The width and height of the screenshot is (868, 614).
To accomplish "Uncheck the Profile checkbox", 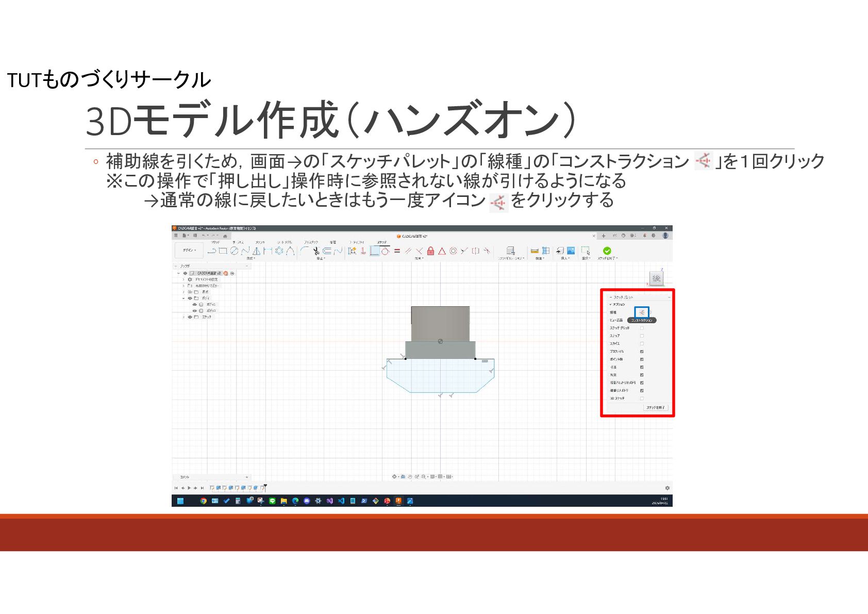I will click(642, 352).
